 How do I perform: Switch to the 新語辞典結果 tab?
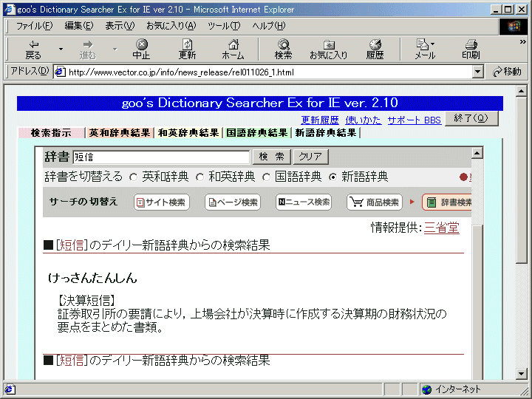326,133
